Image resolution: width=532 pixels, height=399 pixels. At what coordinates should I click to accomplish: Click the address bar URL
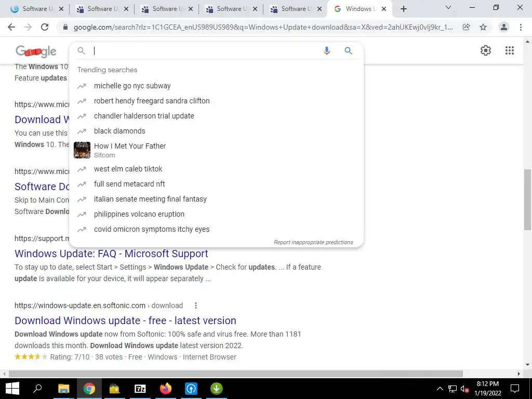pyautogui.click(x=263, y=27)
